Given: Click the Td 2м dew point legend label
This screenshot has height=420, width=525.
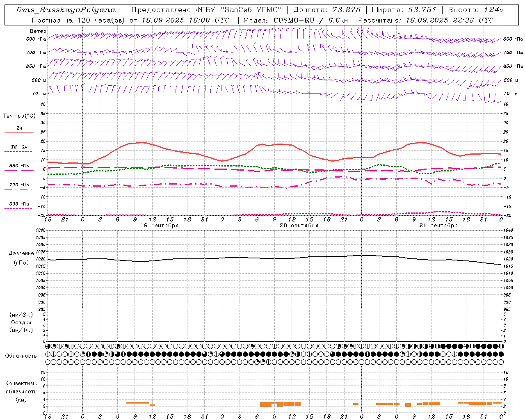Looking at the screenshot, I should 19,147.
